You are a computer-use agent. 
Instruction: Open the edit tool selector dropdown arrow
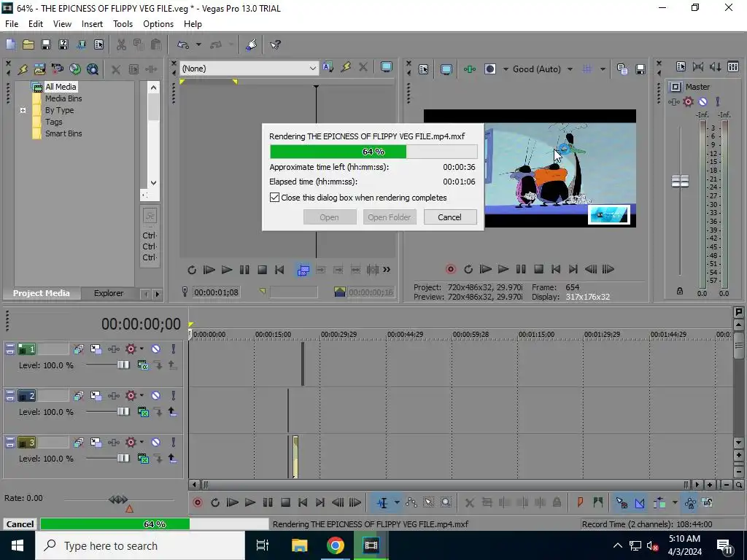point(397,502)
